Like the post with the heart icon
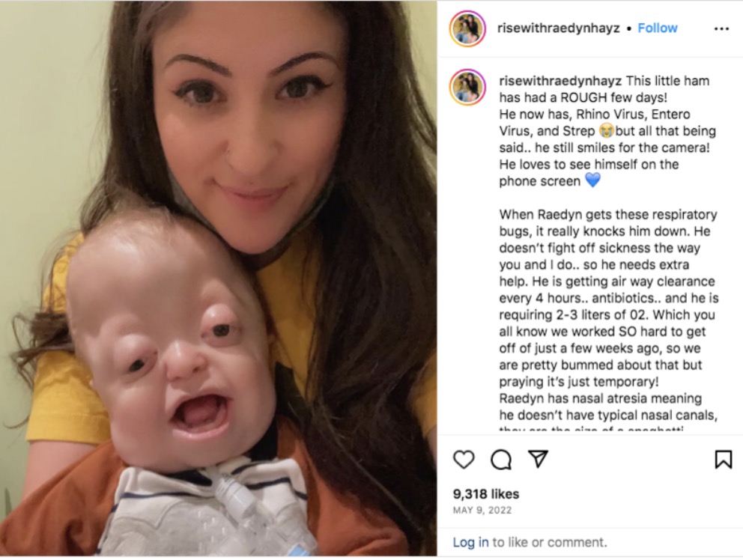Viewport: 743px width, 560px height. pyautogui.click(x=464, y=460)
